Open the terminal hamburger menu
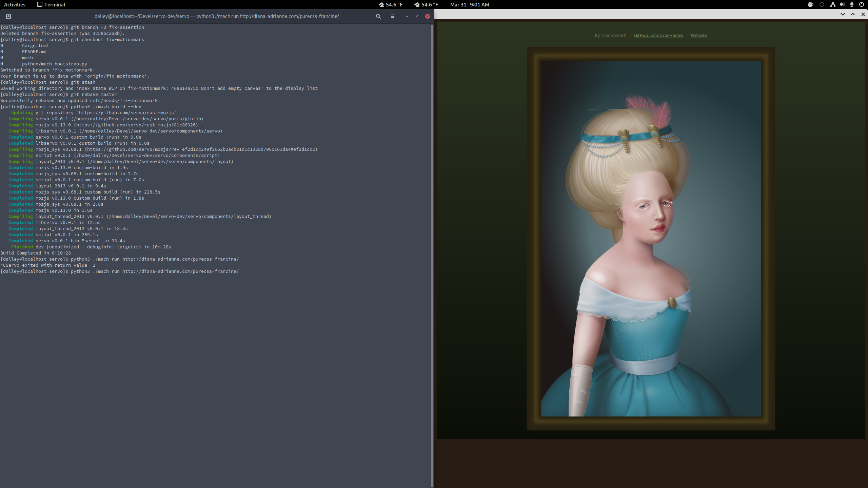Viewport: 868px width, 488px height. [392, 16]
